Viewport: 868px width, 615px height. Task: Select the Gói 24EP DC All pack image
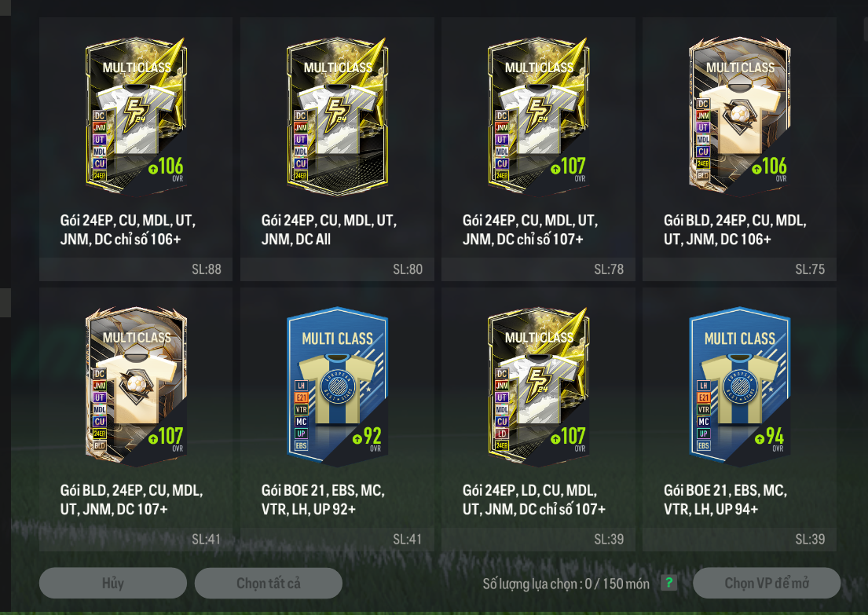[x=337, y=117]
